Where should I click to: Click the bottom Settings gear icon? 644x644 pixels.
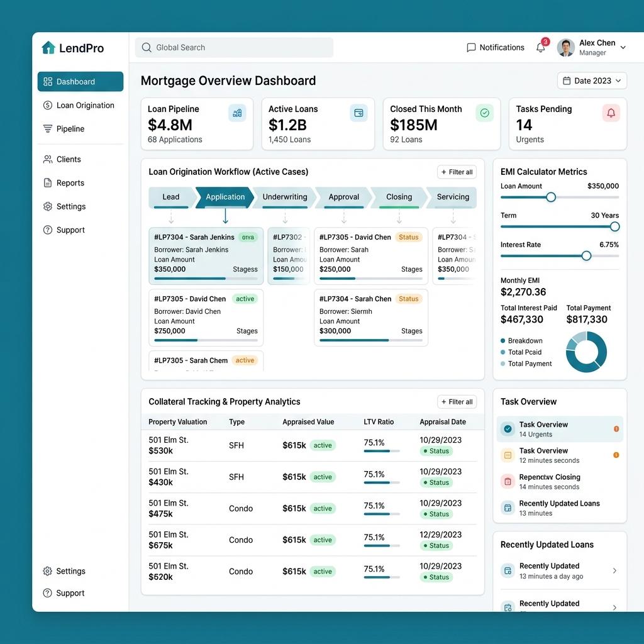coord(48,571)
